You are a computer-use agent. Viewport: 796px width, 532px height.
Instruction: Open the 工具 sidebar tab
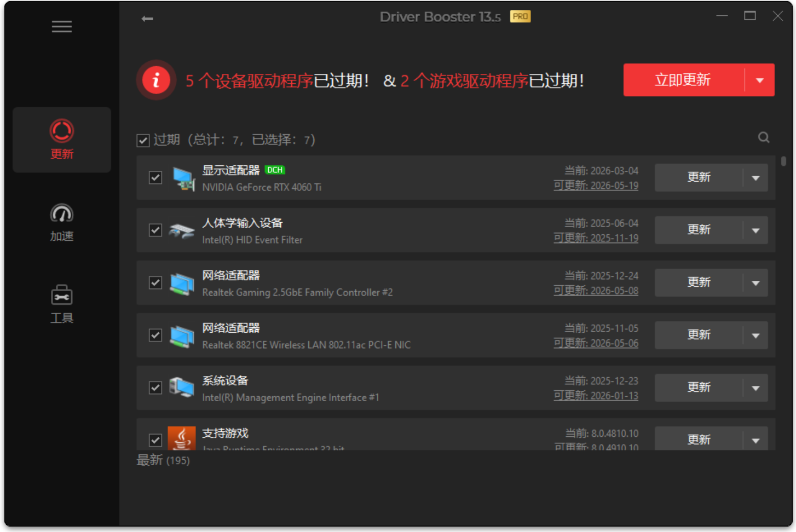pyautogui.click(x=62, y=304)
